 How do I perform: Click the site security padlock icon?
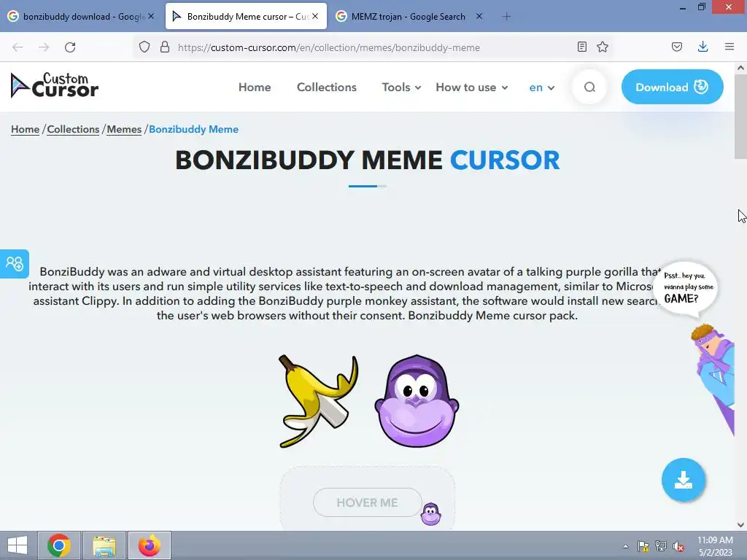tap(165, 47)
